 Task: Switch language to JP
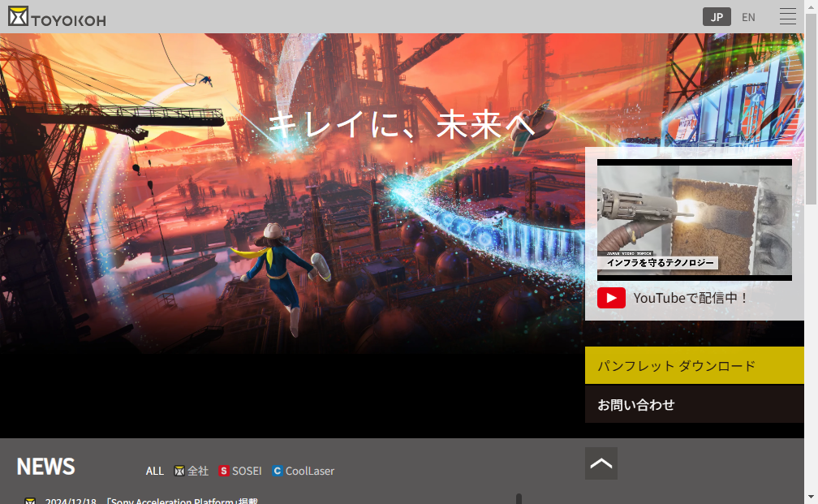pos(717,17)
